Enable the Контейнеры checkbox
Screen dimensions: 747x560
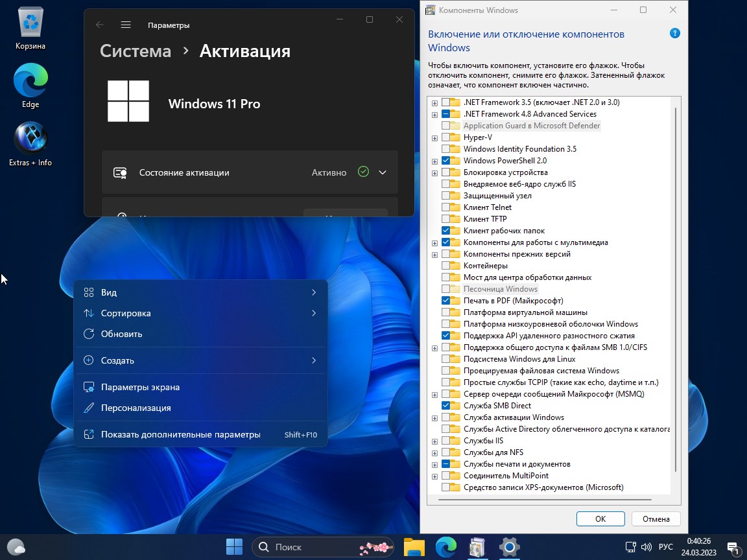445,266
